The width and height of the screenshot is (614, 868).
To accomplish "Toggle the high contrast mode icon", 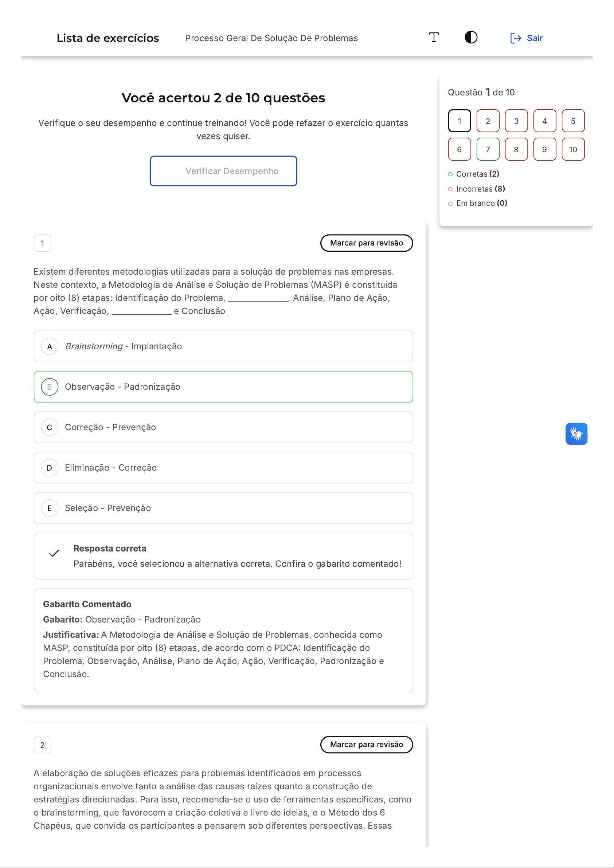I will 471,38.
